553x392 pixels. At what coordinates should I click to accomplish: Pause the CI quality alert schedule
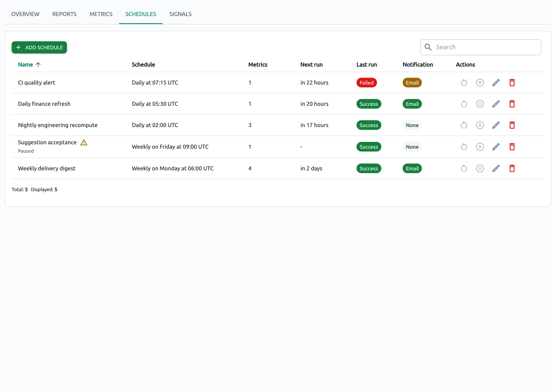(480, 83)
